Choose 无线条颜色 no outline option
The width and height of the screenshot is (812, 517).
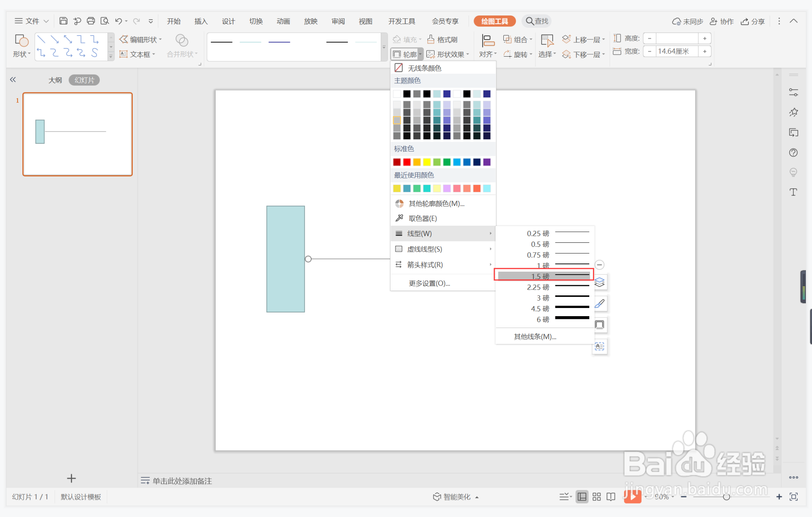click(x=443, y=68)
